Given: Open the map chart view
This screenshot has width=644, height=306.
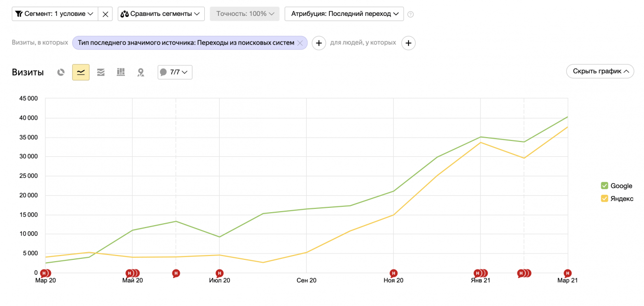Looking at the screenshot, I should (x=141, y=72).
